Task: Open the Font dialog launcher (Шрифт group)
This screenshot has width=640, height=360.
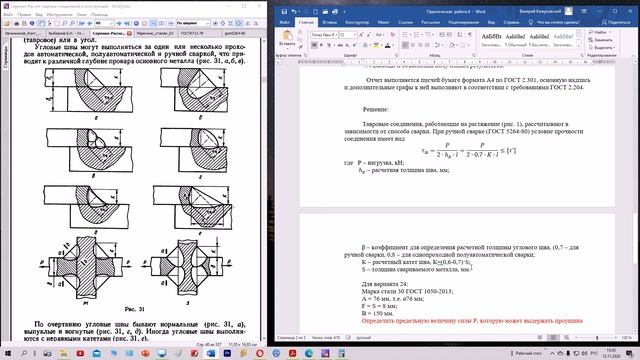Action: [396, 55]
